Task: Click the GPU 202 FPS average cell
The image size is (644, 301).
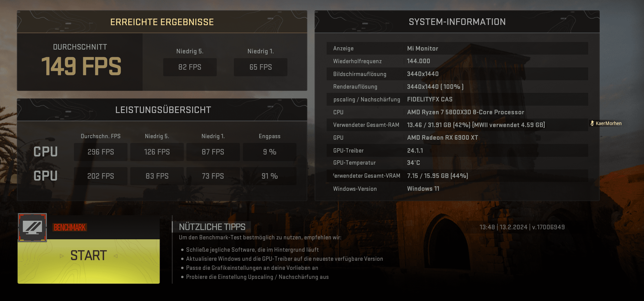Action: (x=101, y=176)
